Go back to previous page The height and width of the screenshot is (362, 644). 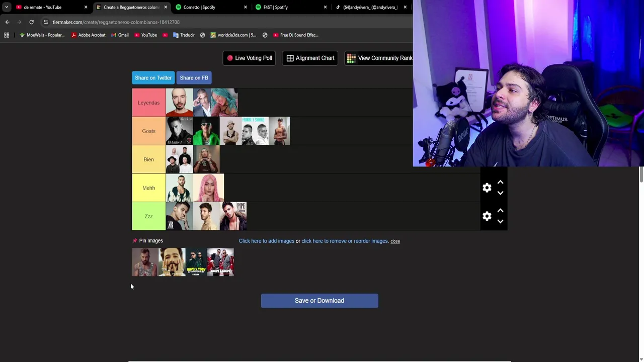coord(7,22)
